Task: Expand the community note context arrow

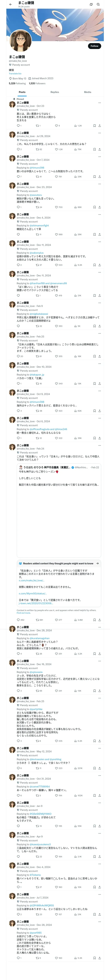Action: point(97,563)
